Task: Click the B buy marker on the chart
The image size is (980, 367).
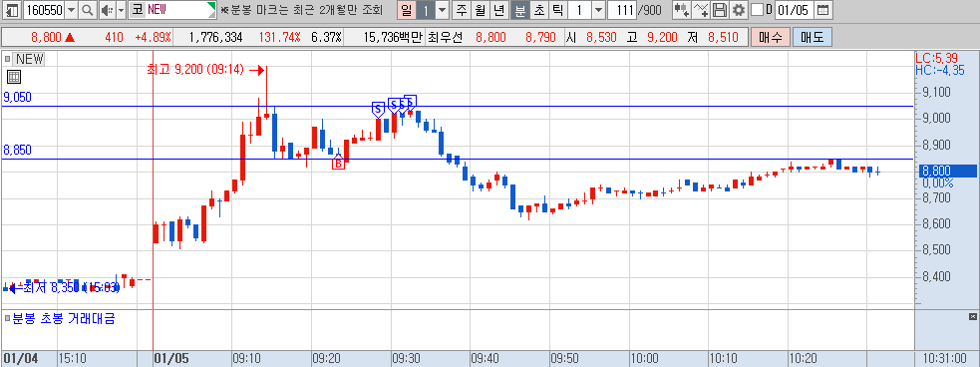Action: coord(338,163)
